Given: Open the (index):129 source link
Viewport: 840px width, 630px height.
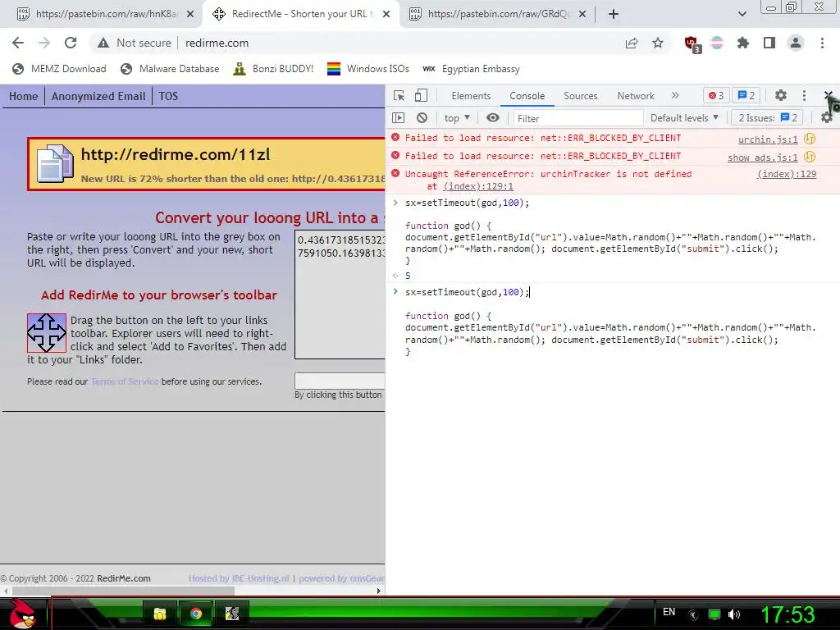Looking at the screenshot, I should click(x=787, y=174).
